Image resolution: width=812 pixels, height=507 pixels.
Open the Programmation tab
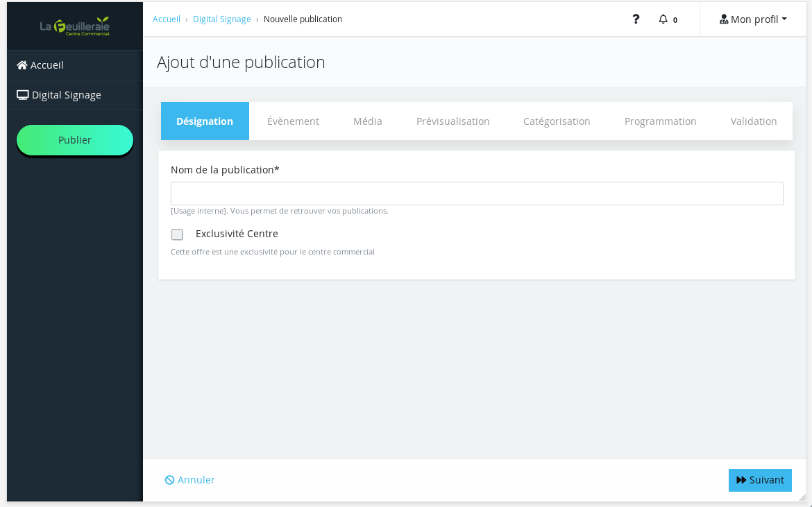(660, 121)
